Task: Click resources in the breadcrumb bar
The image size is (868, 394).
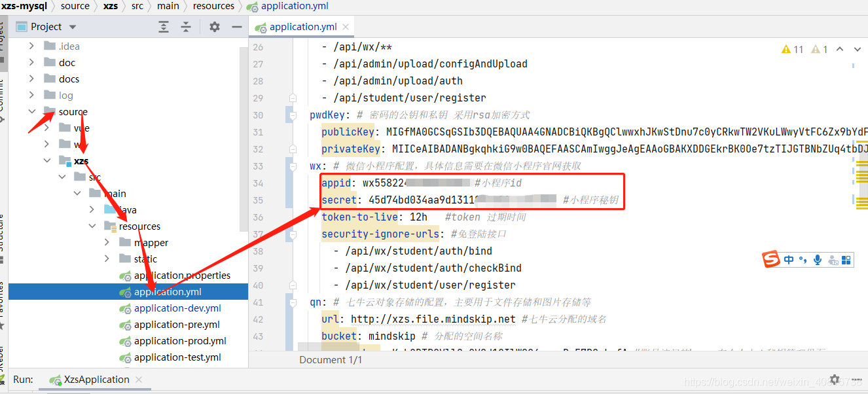Action: pyautogui.click(x=213, y=6)
